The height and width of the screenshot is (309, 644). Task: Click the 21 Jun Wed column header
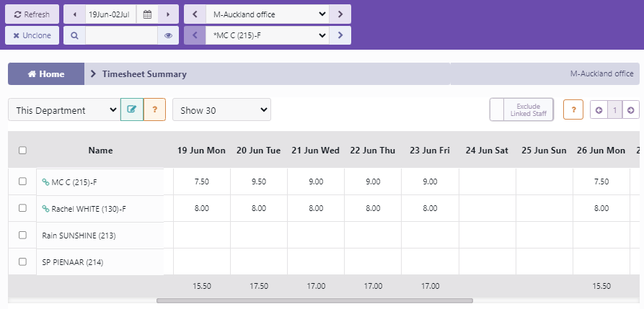(315, 151)
